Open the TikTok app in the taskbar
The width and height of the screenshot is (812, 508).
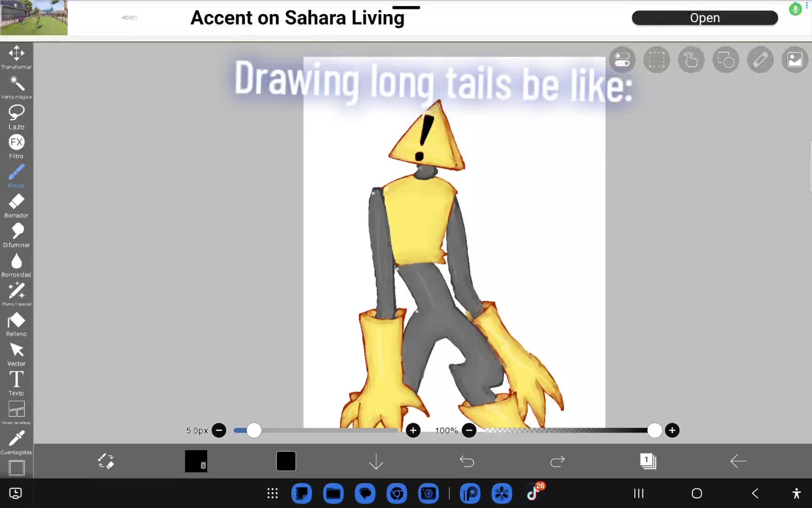point(533,493)
